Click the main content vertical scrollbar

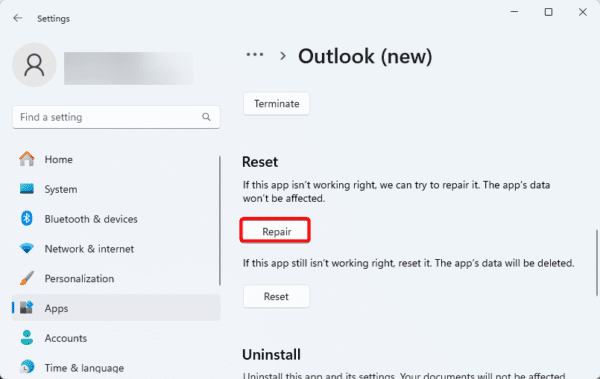tap(597, 263)
